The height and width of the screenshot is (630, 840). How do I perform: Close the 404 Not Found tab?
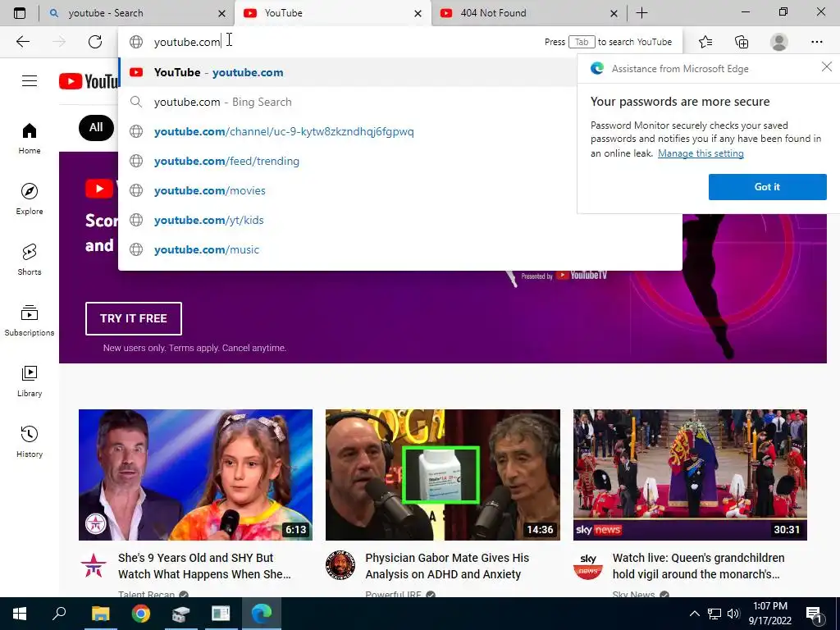[614, 13]
